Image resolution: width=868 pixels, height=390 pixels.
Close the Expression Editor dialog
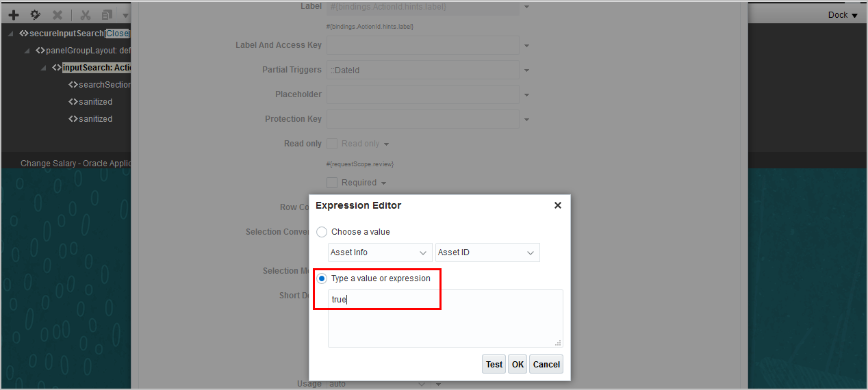[557, 205]
